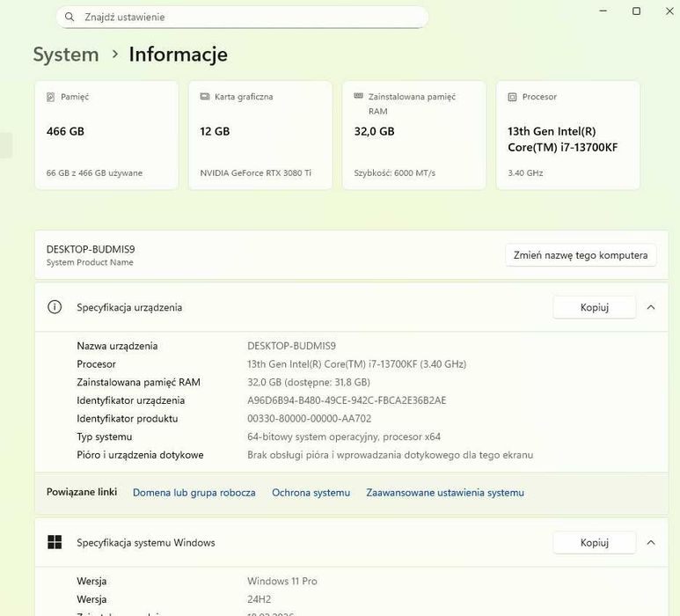This screenshot has width=680, height=616.
Task: Copy Windows specification with Kopiuj
Action: point(595,542)
